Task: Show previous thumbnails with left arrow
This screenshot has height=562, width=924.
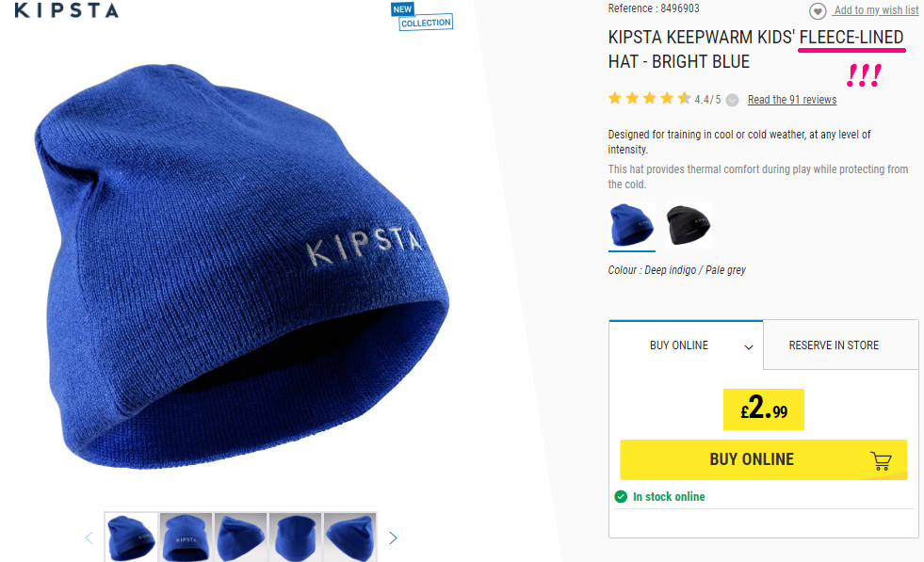Action: [89, 538]
